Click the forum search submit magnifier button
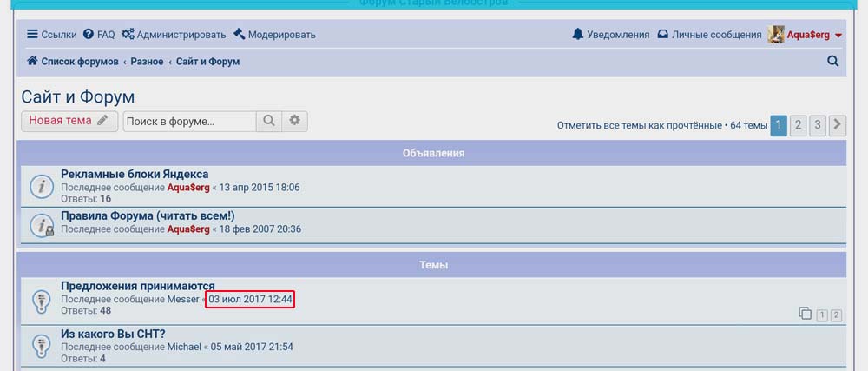This screenshot has height=371, width=868. click(269, 121)
